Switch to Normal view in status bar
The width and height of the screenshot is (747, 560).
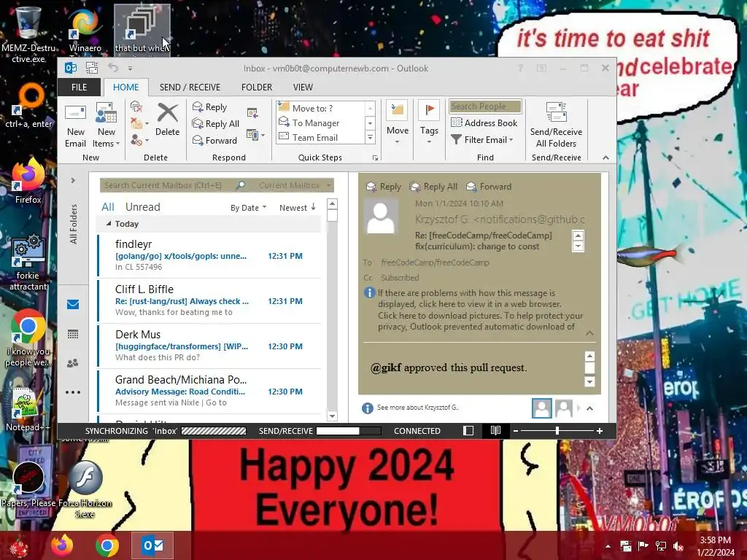(468, 430)
